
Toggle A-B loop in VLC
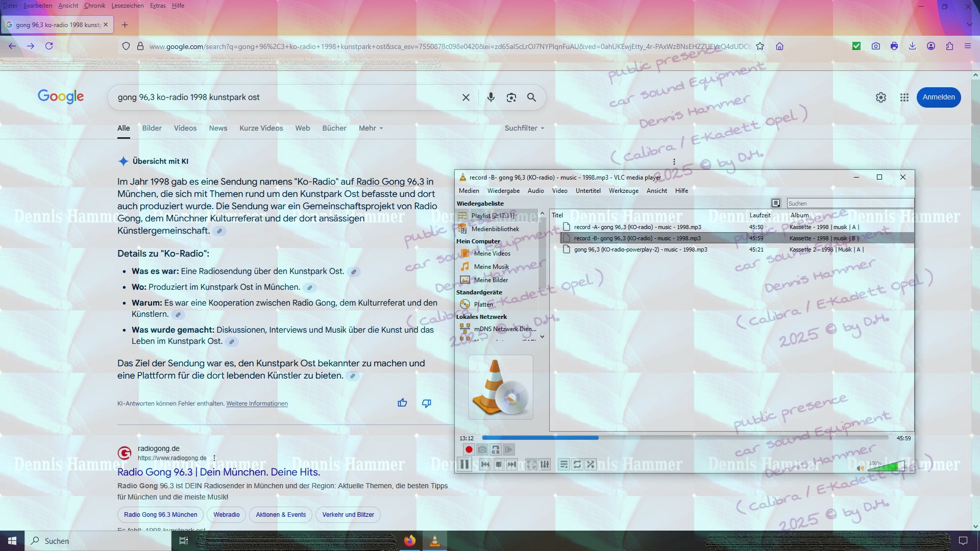(x=495, y=449)
